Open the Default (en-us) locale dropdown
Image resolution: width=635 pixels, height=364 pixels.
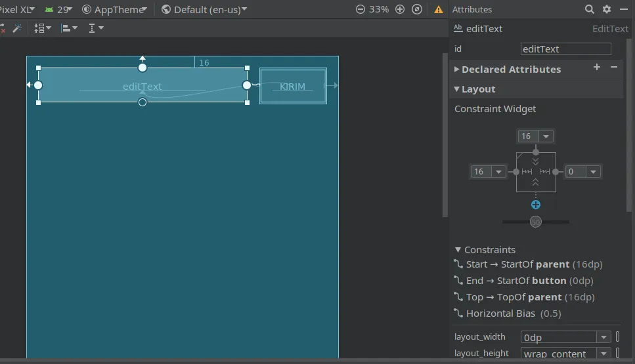204,9
